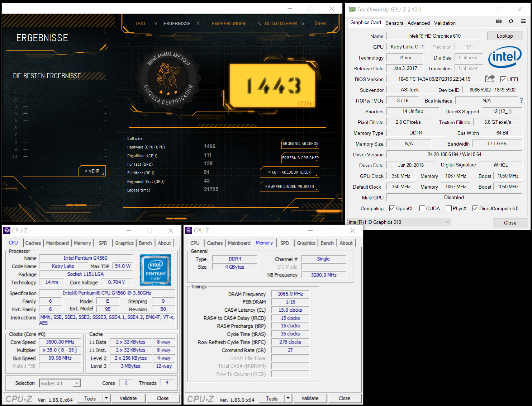
Task: Click CAS# Latency value 15.0 clocks
Action: click(x=290, y=310)
